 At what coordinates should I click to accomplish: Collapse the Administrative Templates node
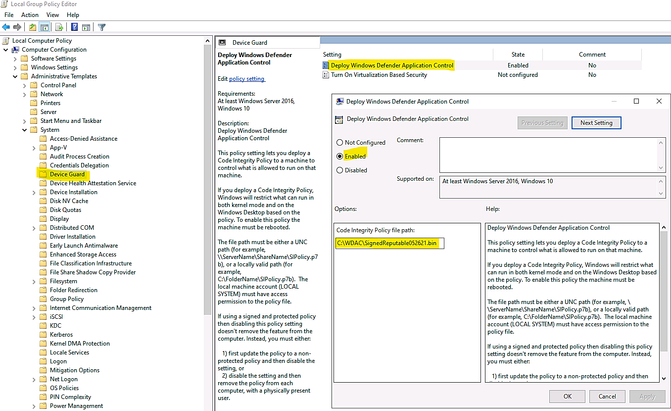[x=15, y=77]
